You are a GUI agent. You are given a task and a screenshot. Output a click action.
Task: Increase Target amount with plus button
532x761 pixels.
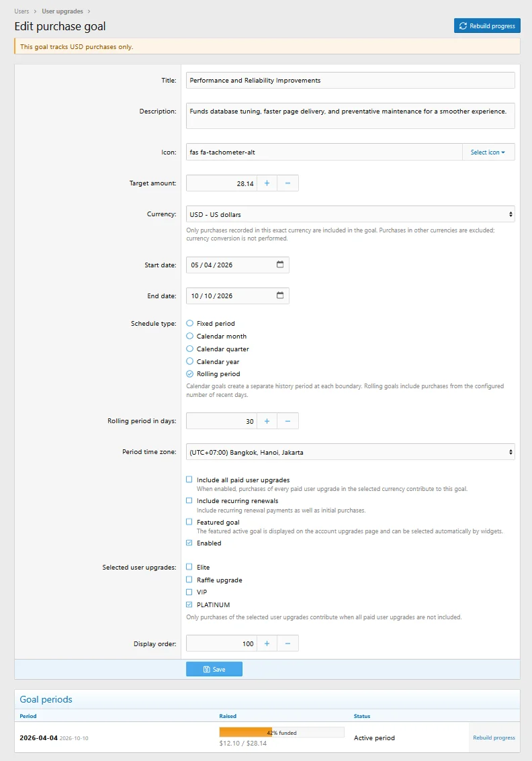click(x=267, y=183)
